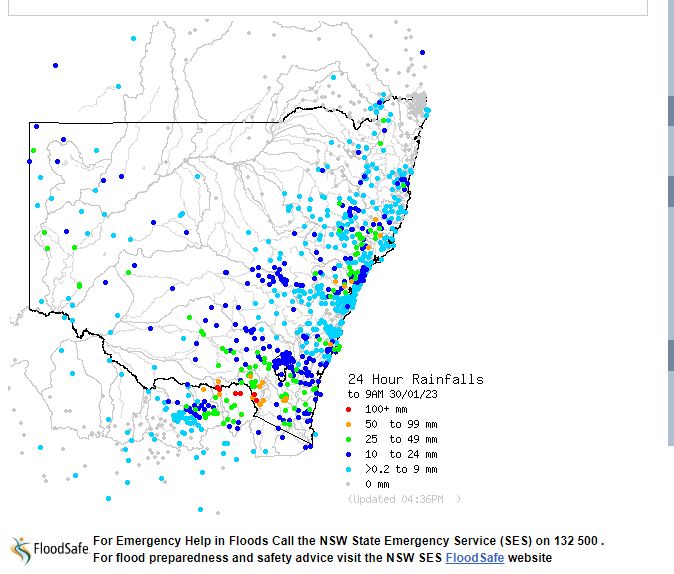Click the cyan >0.2 to 9 mm legend dot
Viewport: 674px width, 574px height.
[350, 469]
